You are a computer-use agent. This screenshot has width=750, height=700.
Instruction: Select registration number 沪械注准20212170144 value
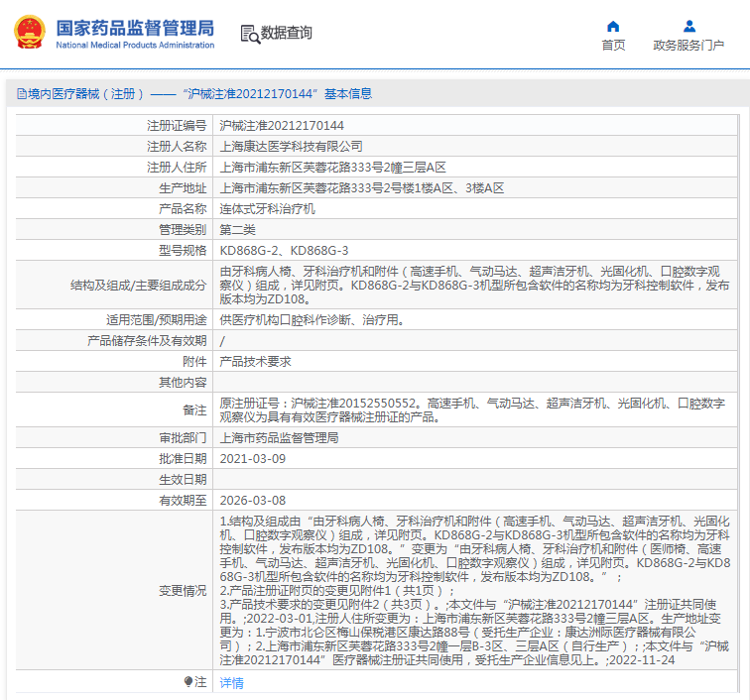click(x=282, y=126)
